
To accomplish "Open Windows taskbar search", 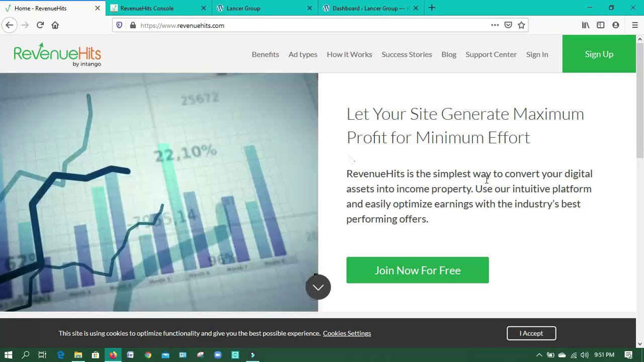I will coord(26,355).
